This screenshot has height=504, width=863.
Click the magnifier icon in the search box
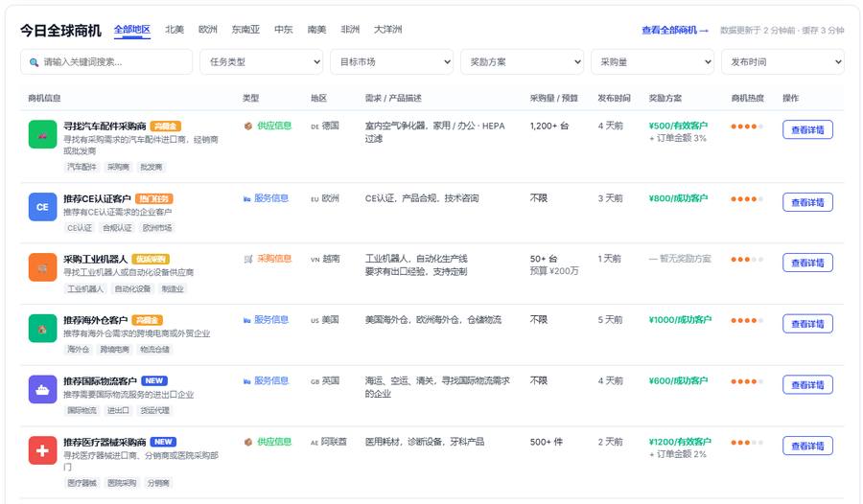click(35, 62)
